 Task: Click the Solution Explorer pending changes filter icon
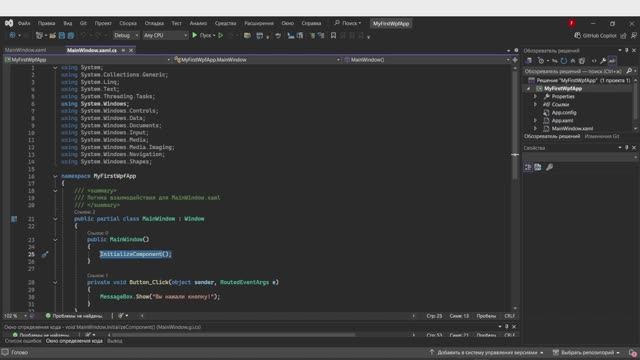tap(542, 61)
